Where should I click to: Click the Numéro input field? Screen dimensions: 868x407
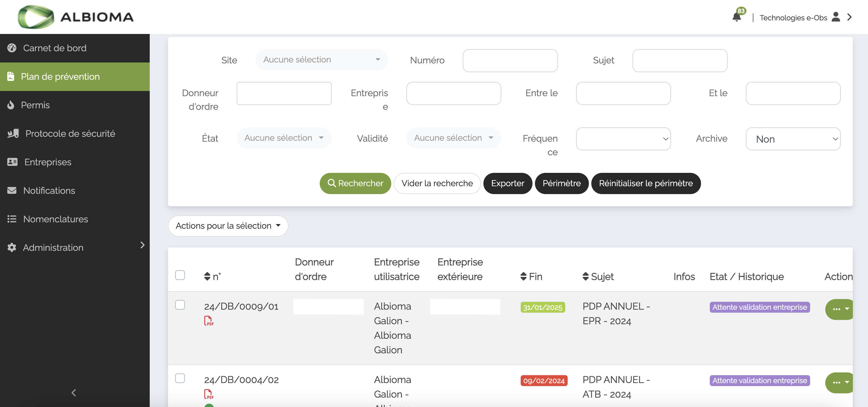[510, 60]
